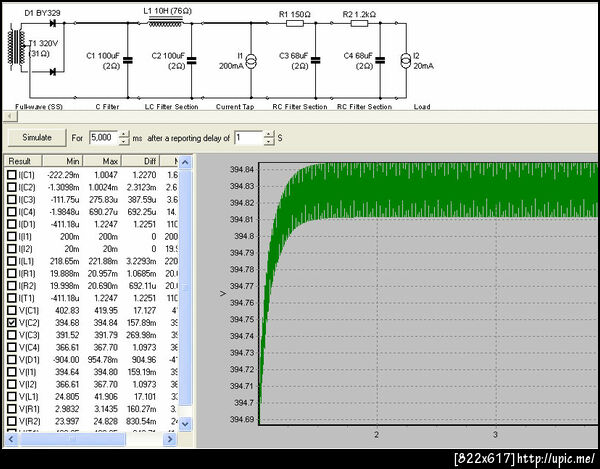Check the V(C4) result checkbox

click(x=12, y=347)
